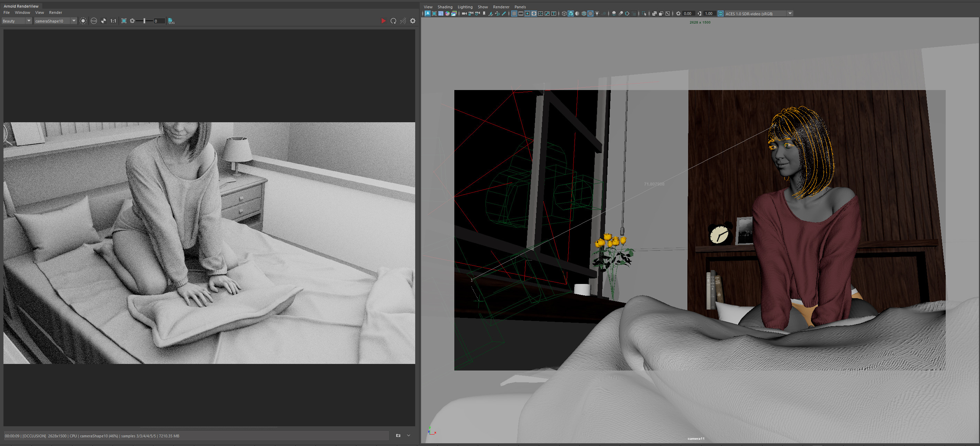Toggle the Field Chart icon
Screen dimensions: 980x446
click(541, 14)
